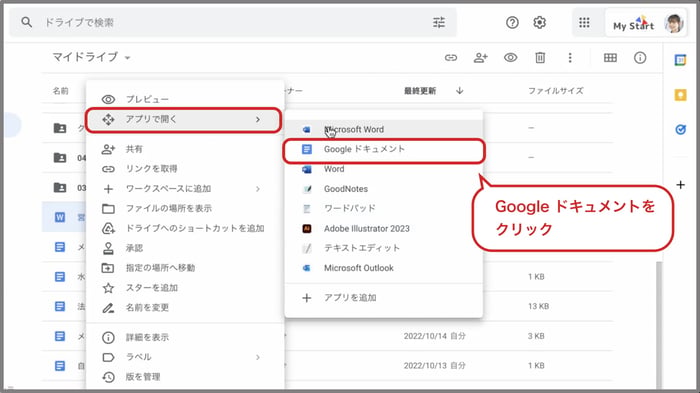Open with Google ドキュメント
Screen dimensions: 700x393
click(x=383, y=149)
